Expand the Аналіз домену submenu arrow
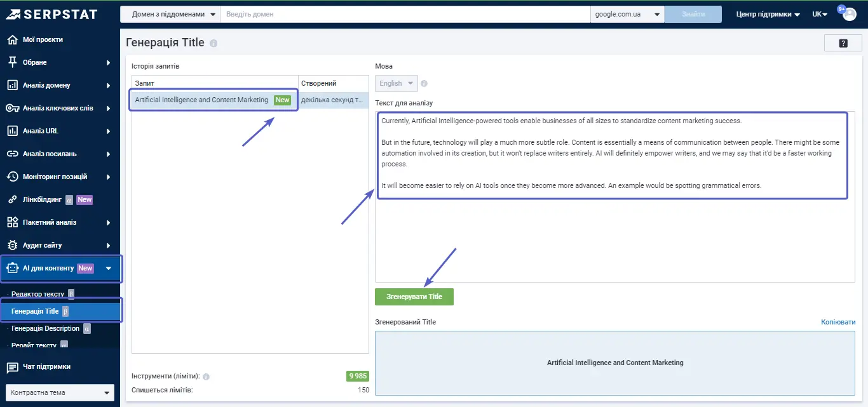868x407 pixels. (x=109, y=86)
